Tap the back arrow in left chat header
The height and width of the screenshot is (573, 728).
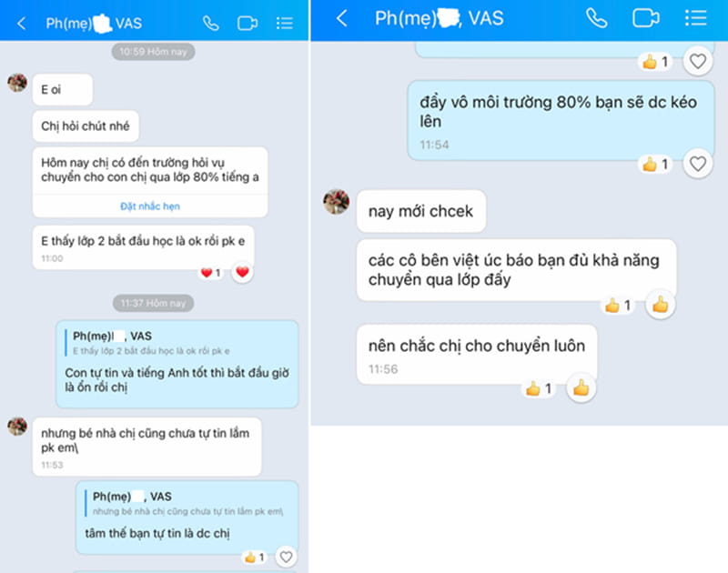[21, 24]
